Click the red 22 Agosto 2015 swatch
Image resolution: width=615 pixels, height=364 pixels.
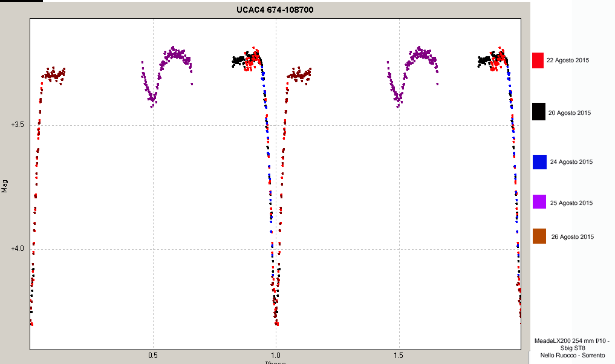pos(538,60)
